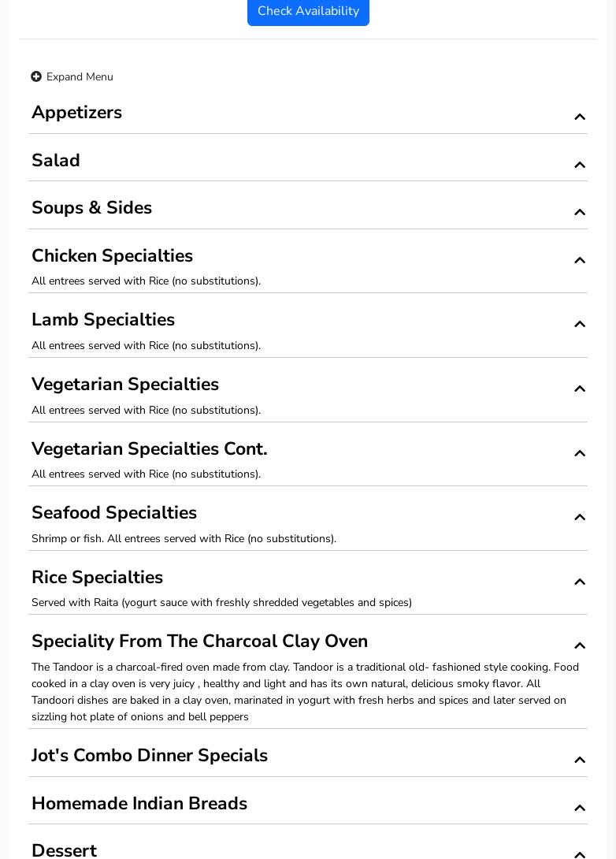This screenshot has width=616, height=859.
Task: Click the Lamb Specialties chevron arrow
Action: [x=580, y=324]
